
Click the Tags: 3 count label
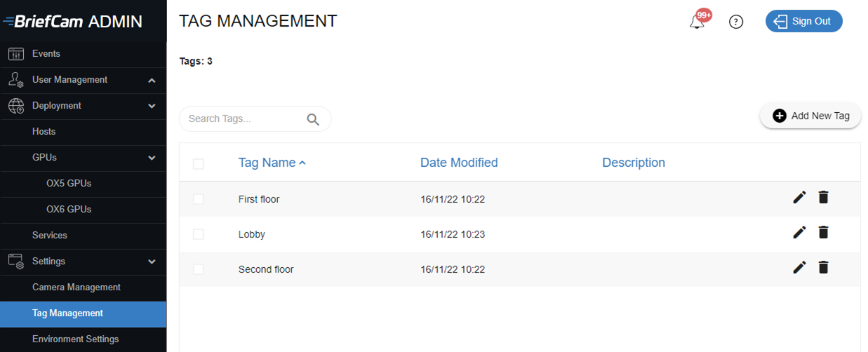(196, 61)
